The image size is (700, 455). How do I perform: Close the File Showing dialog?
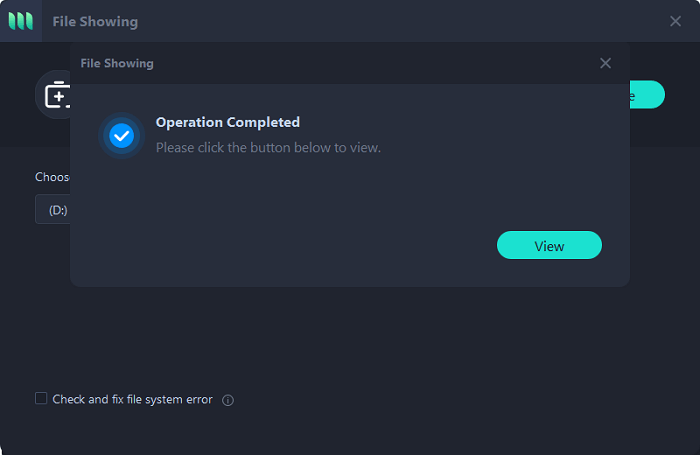coord(605,63)
